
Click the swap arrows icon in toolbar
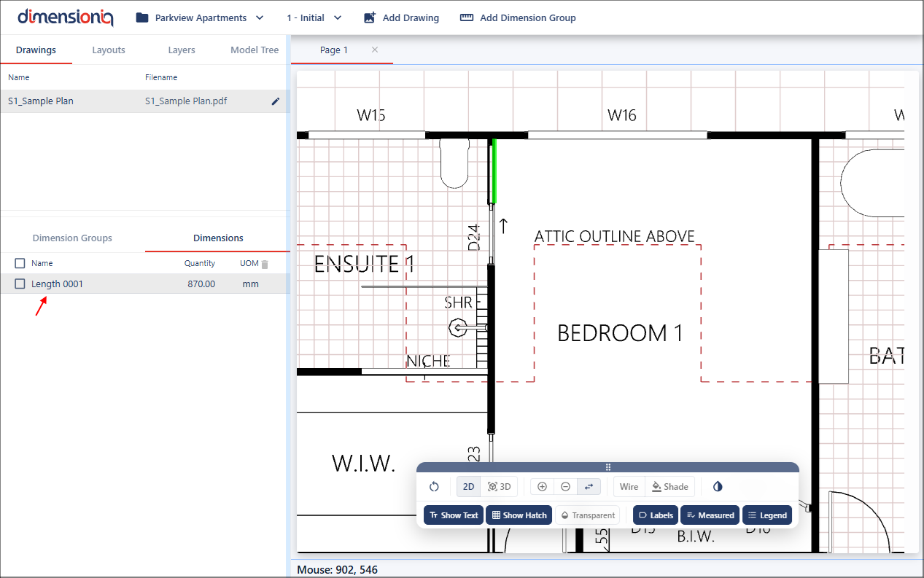point(589,487)
